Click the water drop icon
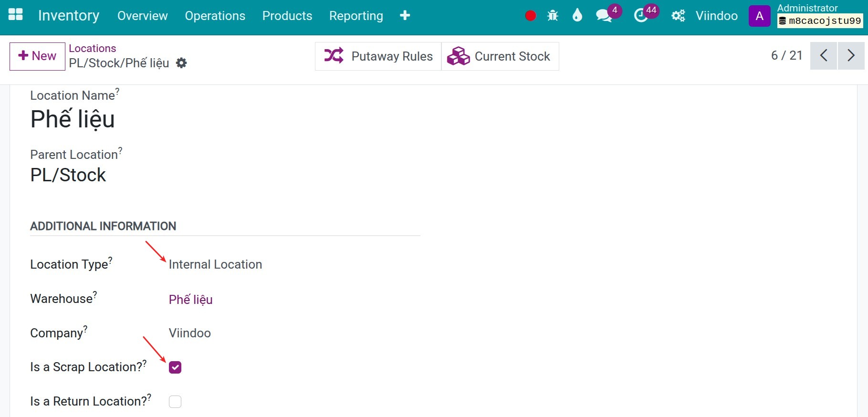Image resolution: width=868 pixels, height=417 pixels. coord(577,16)
